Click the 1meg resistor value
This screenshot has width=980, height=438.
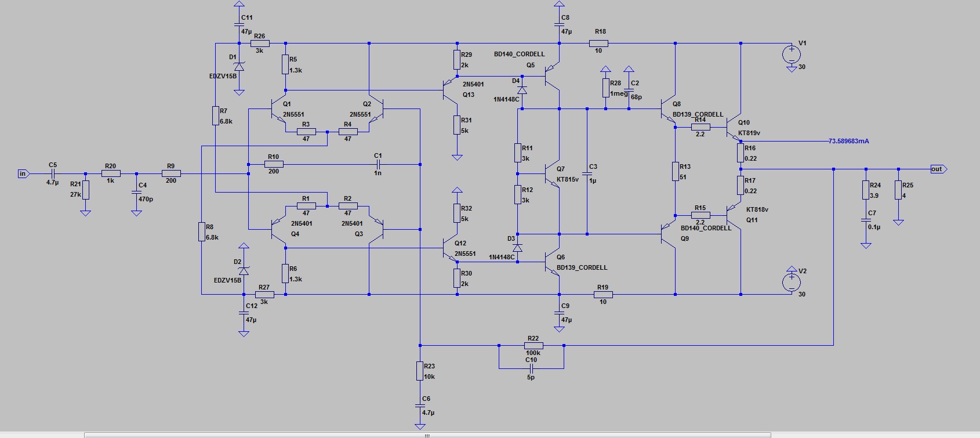click(619, 93)
